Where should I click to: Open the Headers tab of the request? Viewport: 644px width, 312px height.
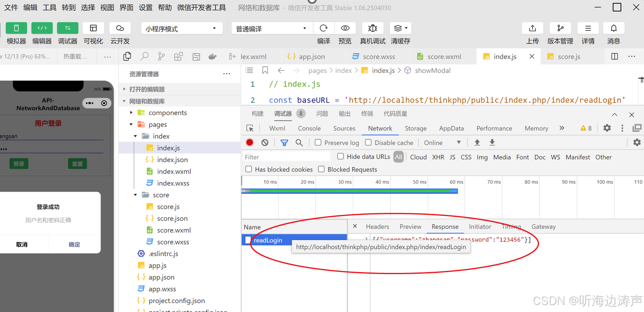(x=377, y=227)
